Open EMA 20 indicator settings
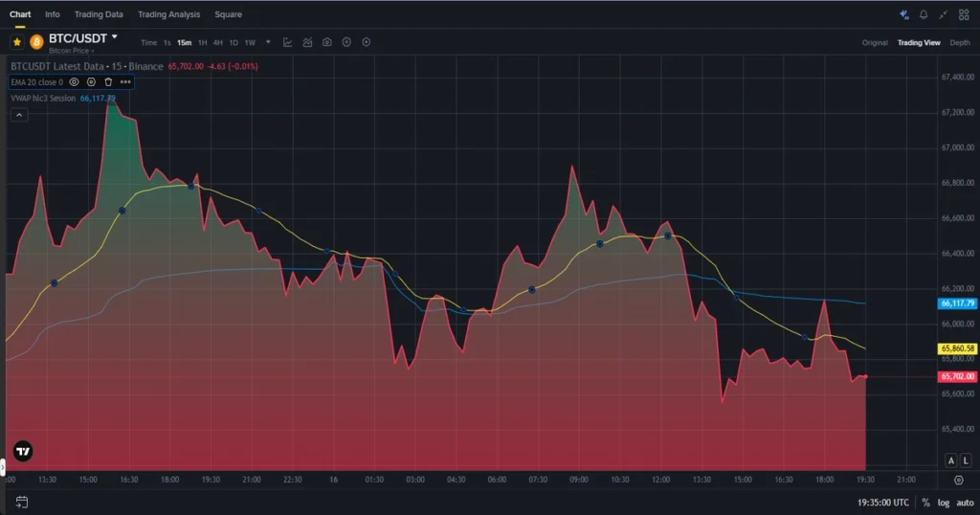 (x=91, y=82)
